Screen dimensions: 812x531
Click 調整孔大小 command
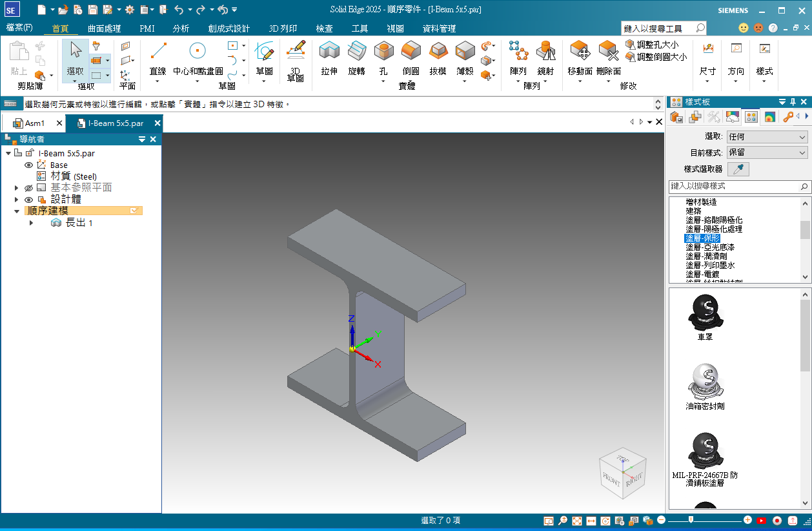652,45
